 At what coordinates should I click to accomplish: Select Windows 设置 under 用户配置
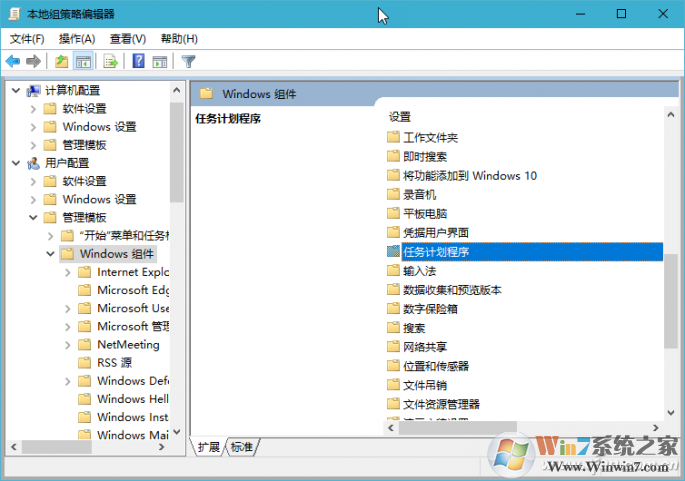click(99, 199)
